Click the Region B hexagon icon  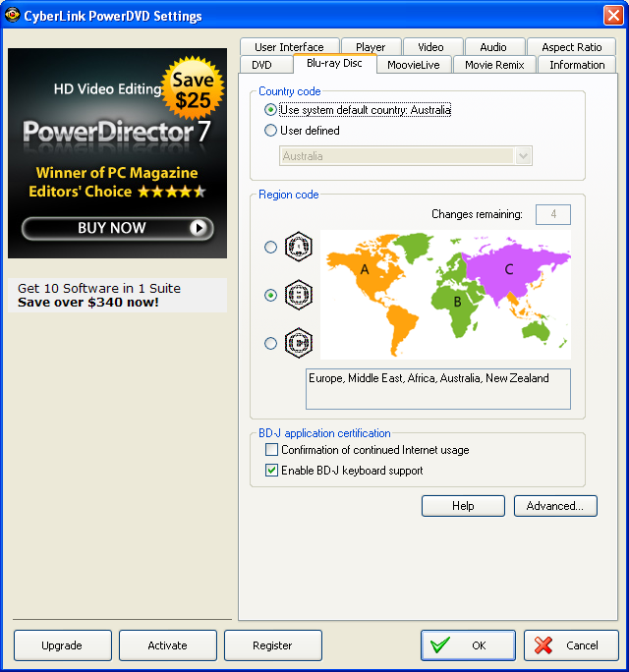[x=298, y=294]
